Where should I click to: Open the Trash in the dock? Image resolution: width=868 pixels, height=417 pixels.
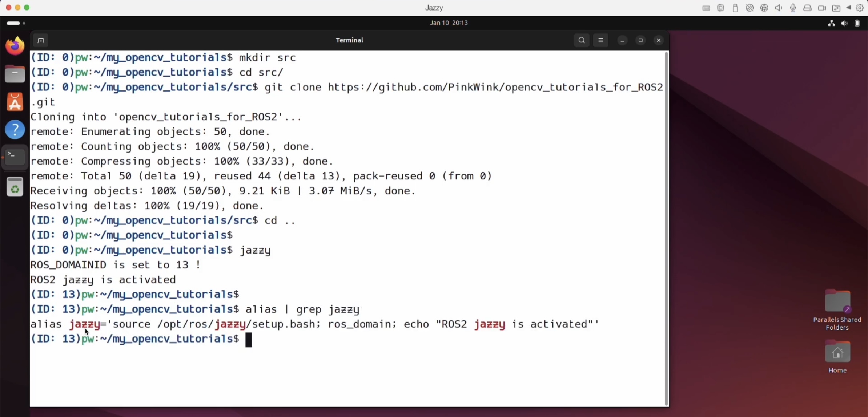pyautogui.click(x=15, y=187)
